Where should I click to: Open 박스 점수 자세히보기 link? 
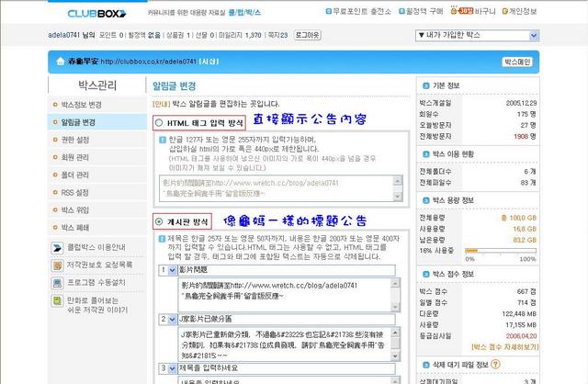coord(504,347)
